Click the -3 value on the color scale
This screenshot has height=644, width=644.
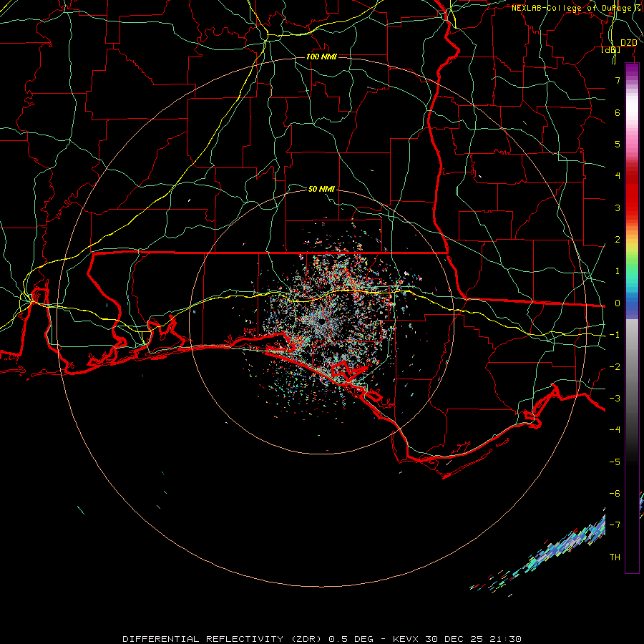615,399
